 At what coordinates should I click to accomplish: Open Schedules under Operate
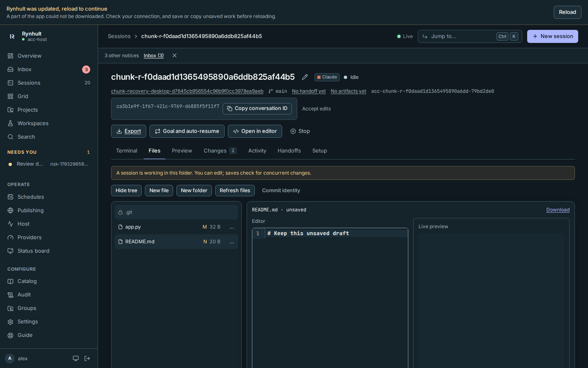point(49,197)
